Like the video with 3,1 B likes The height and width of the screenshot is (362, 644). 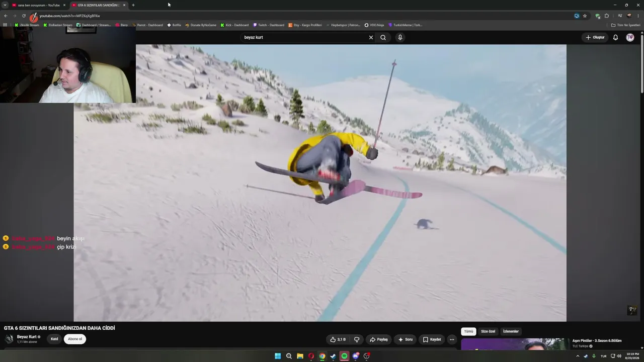[338, 339]
